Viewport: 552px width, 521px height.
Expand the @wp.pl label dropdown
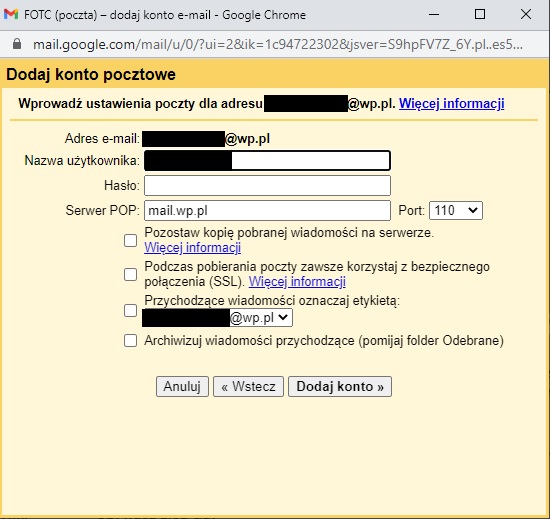[217, 318]
